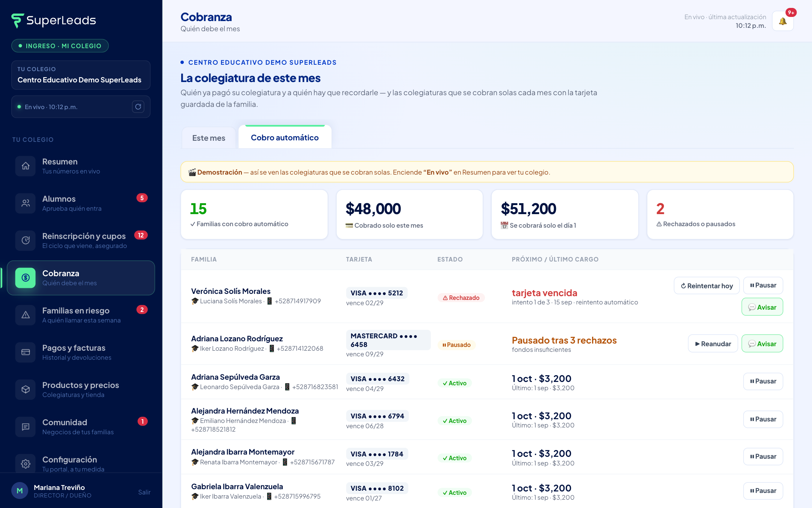Pause charge for Adriana Sepúlveda Garza
Image resolution: width=812 pixels, height=508 pixels.
pyautogui.click(x=763, y=382)
